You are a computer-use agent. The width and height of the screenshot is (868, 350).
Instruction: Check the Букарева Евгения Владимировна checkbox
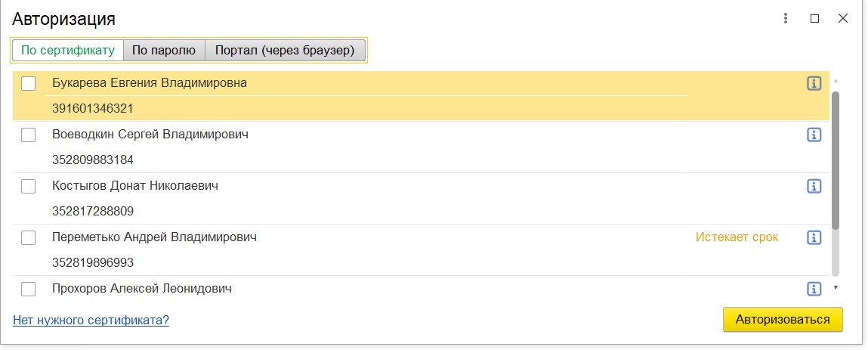[x=29, y=84]
